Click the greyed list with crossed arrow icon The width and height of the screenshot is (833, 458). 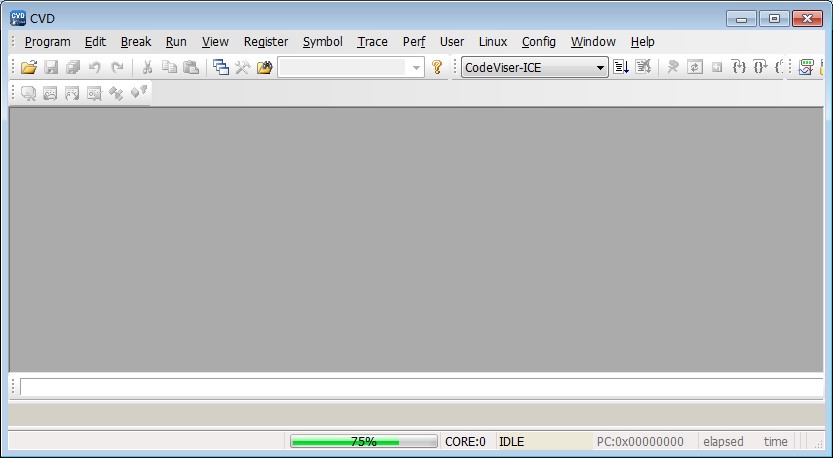click(x=643, y=67)
